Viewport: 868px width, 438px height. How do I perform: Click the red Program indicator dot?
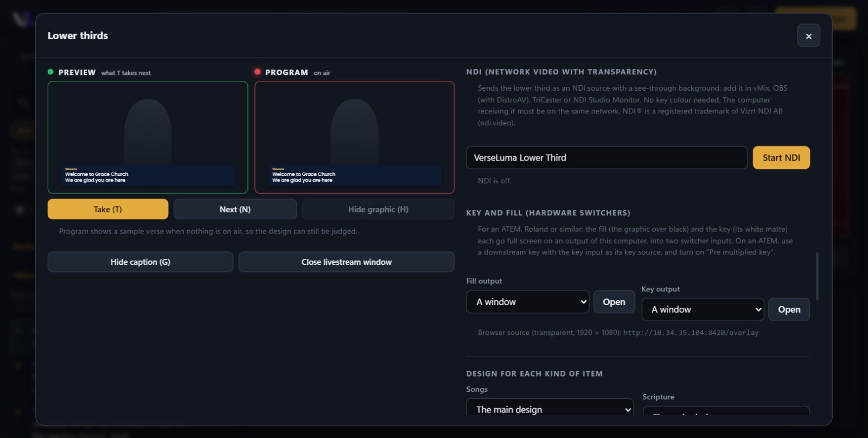258,72
